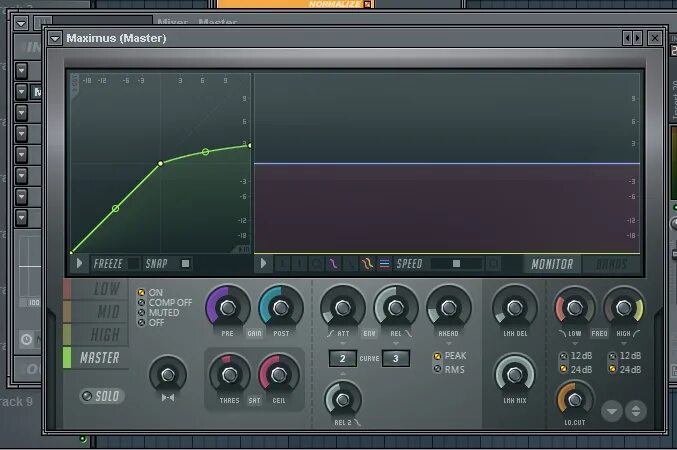Click the small arrow under the REL knob

[x=395, y=343]
